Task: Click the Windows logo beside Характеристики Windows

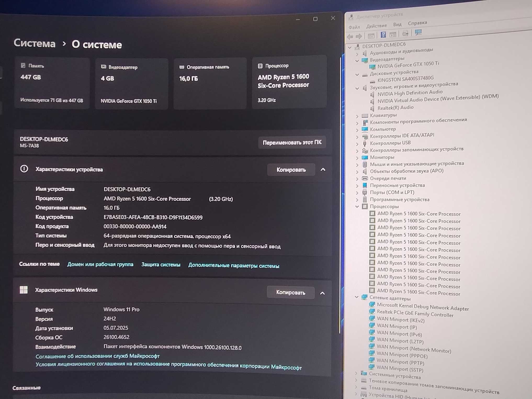Action: (x=24, y=290)
